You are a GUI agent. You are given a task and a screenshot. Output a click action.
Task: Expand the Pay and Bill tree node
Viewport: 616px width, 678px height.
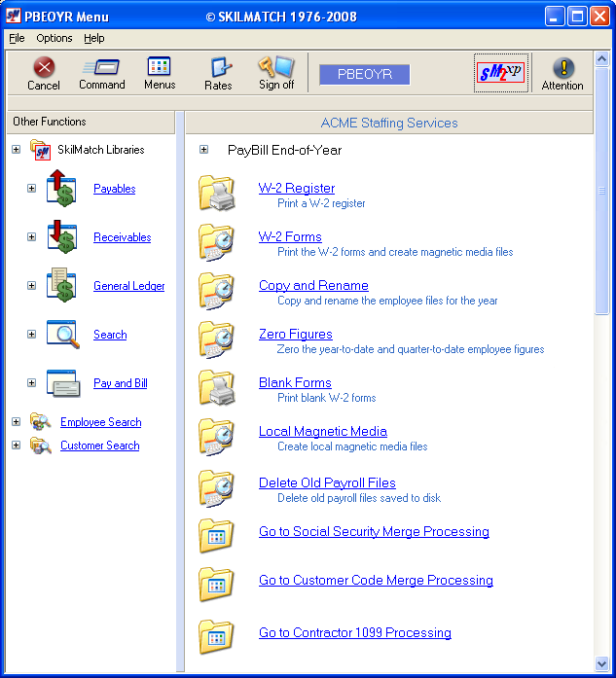point(31,383)
